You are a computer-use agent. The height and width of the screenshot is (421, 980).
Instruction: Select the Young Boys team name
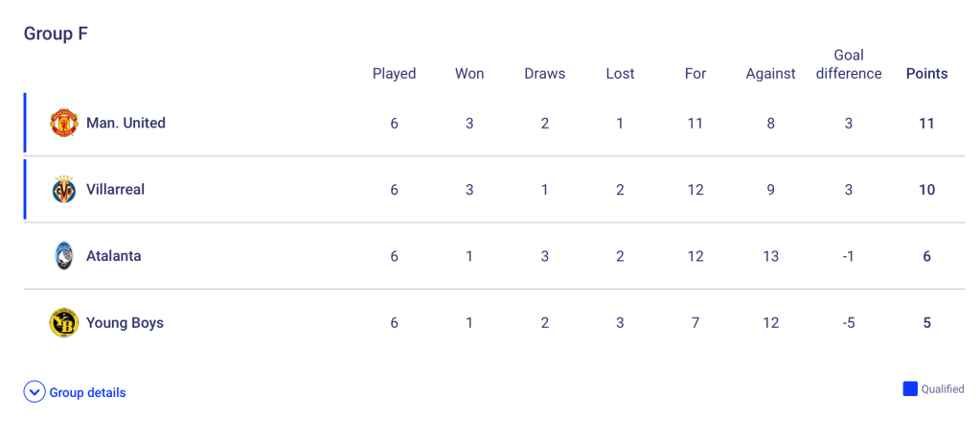(x=125, y=323)
